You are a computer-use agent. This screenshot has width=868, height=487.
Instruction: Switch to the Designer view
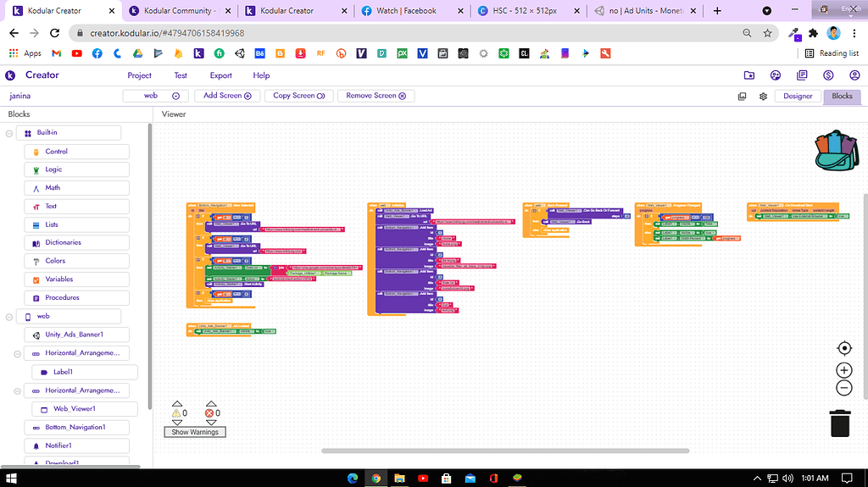[x=798, y=96]
